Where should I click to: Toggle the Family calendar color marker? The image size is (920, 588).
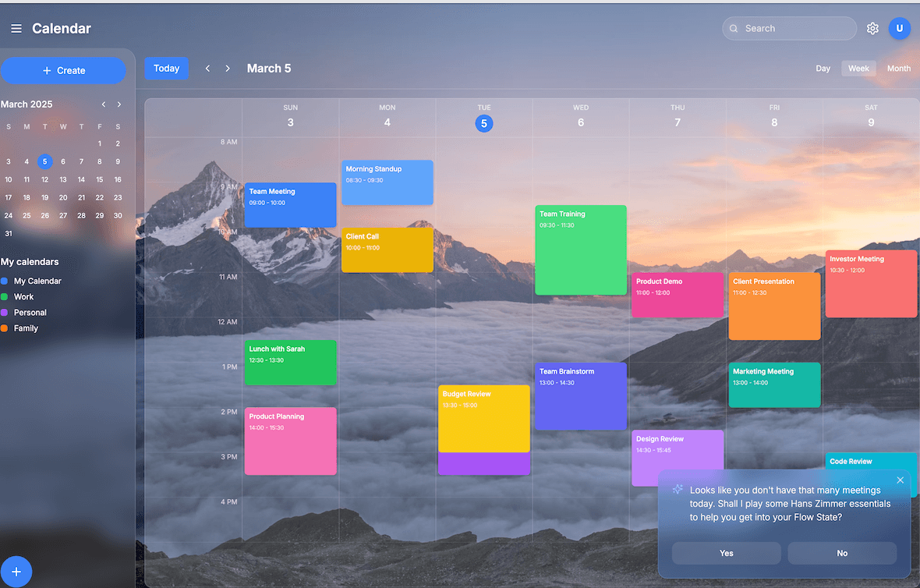[5, 328]
